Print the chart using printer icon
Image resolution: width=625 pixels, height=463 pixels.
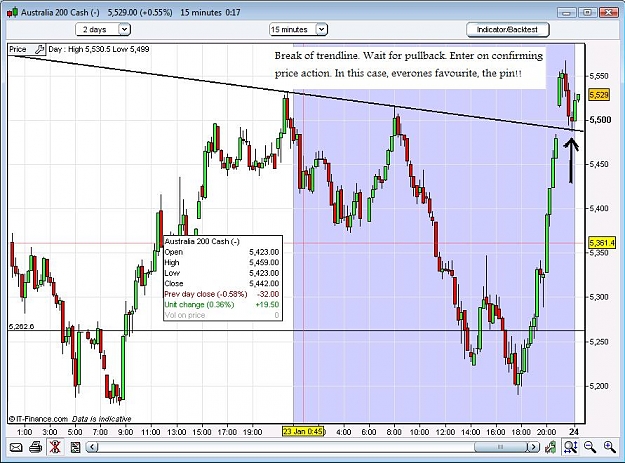tap(35, 447)
